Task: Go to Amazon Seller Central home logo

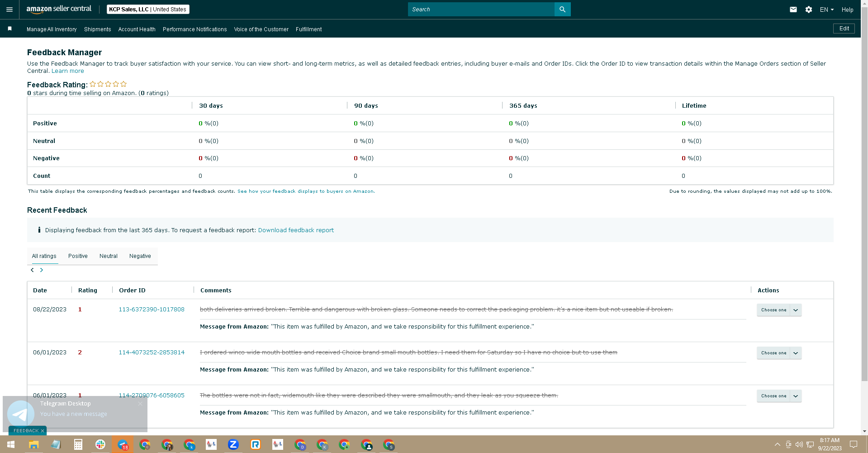Action: coord(59,9)
